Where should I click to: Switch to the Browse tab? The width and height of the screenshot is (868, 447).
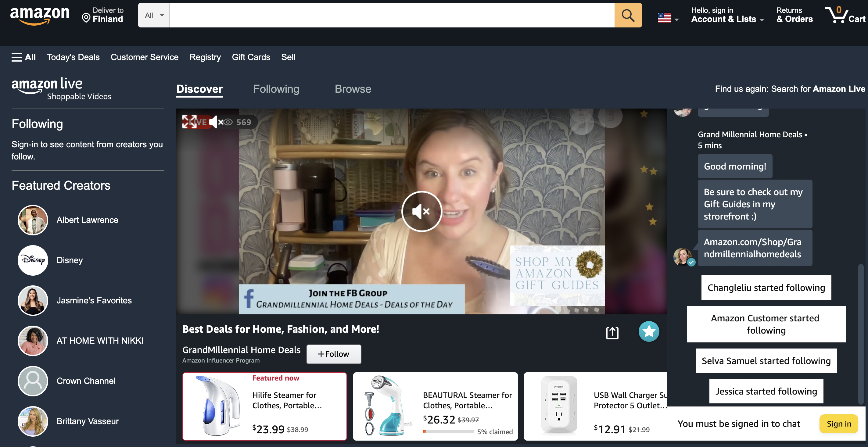(x=353, y=89)
